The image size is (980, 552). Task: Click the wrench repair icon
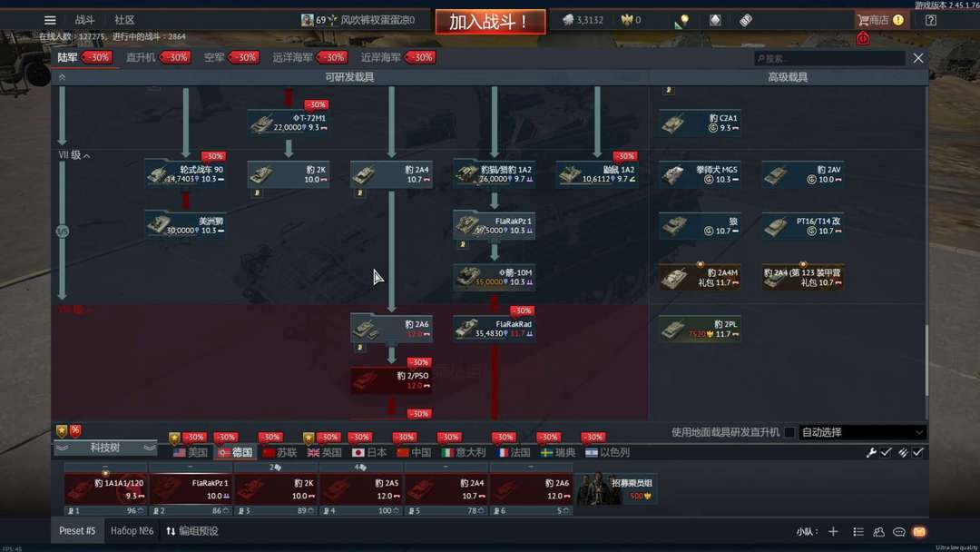click(x=871, y=452)
